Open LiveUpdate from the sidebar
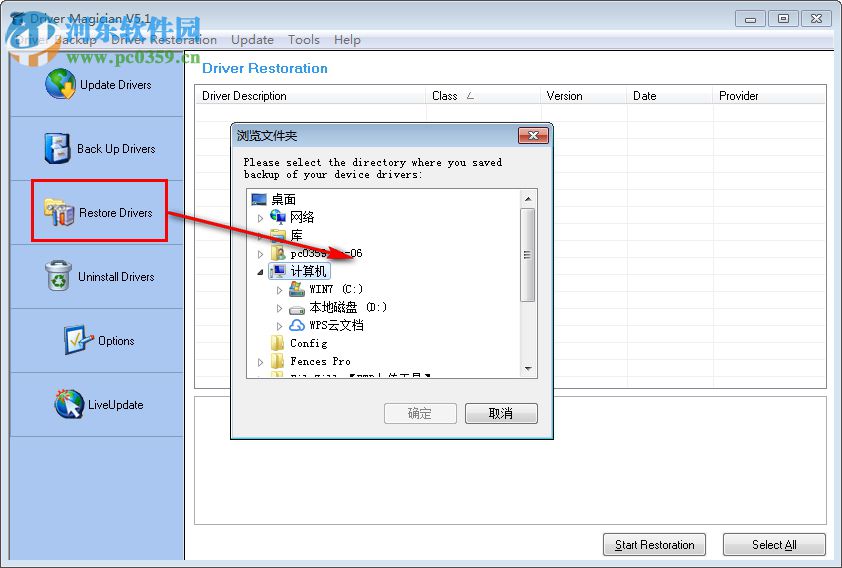 (x=99, y=404)
